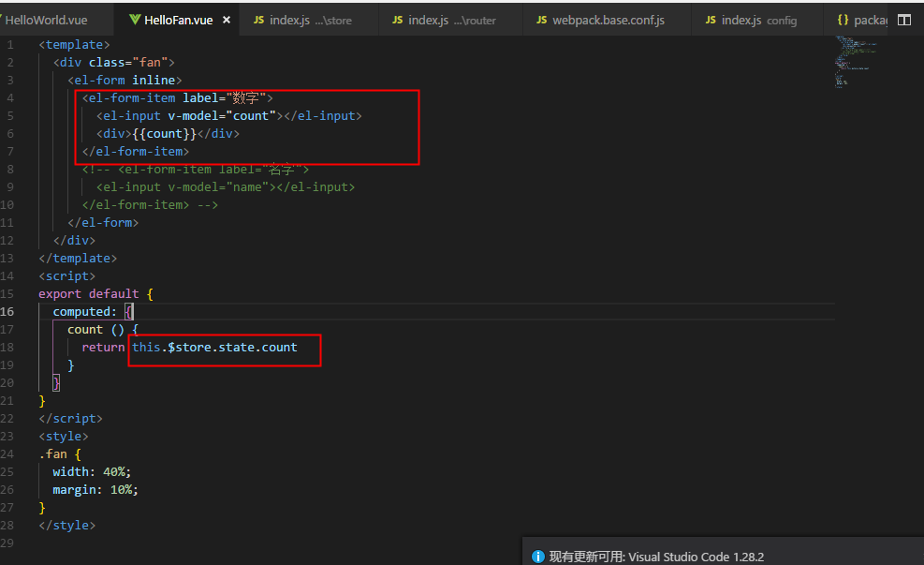This screenshot has width=924, height=565.
Task: Click the "export default" statement
Action: [88, 293]
